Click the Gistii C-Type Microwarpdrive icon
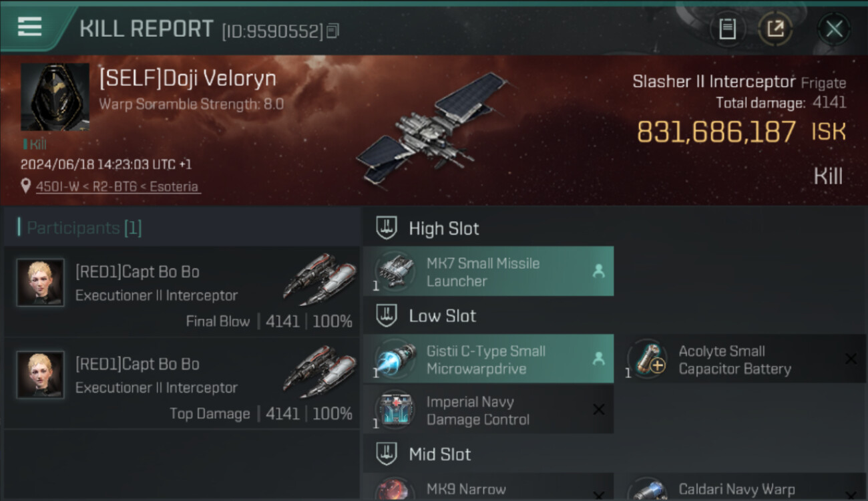Image resolution: width=868 pixels, height=501 pixels. [394, 359]
